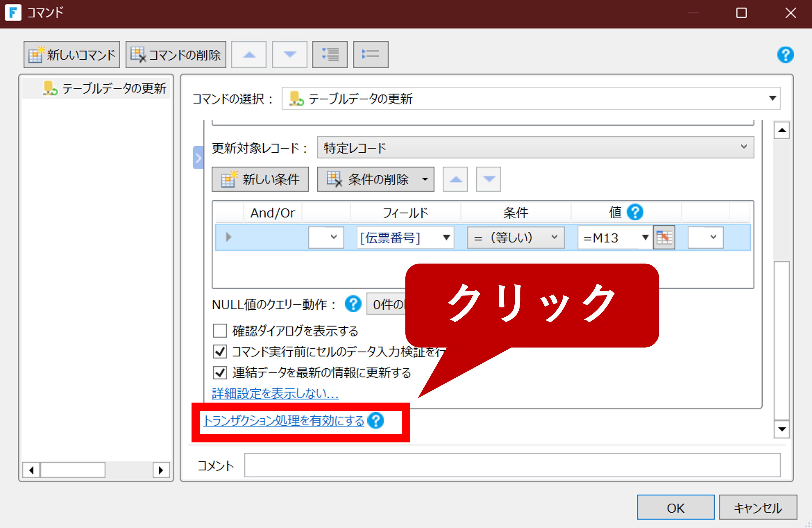
Task: Click the expand-all commands list icon
Action: 330,55
